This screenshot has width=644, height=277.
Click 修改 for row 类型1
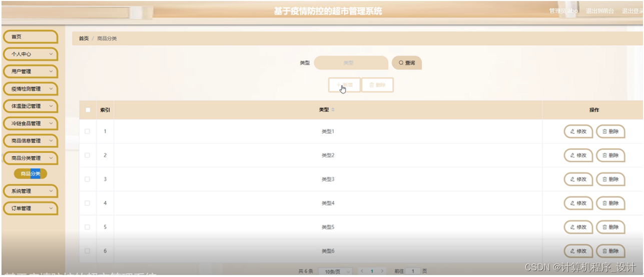coord(578,132)
